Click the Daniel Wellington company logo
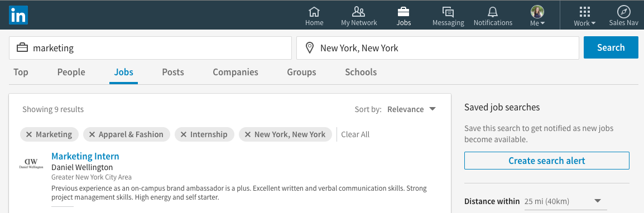 point(31,164)
